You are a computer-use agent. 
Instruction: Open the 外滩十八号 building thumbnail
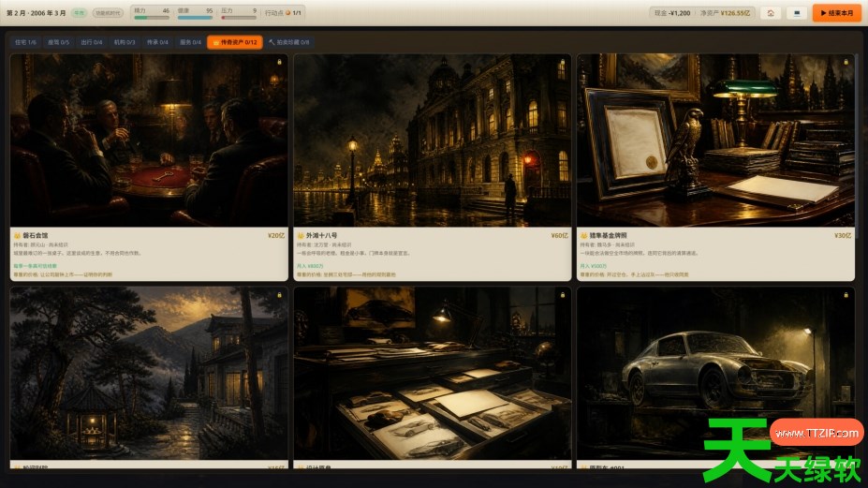point(433,140)
